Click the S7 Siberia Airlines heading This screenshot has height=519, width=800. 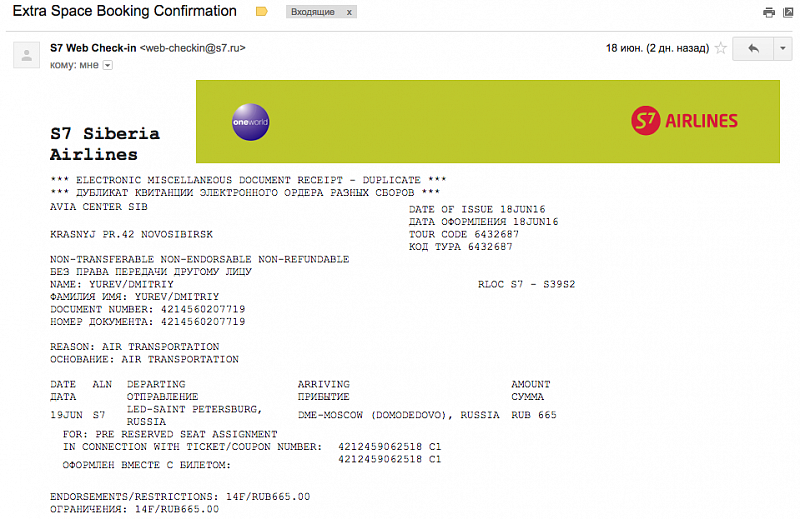[x=105, y=144]
